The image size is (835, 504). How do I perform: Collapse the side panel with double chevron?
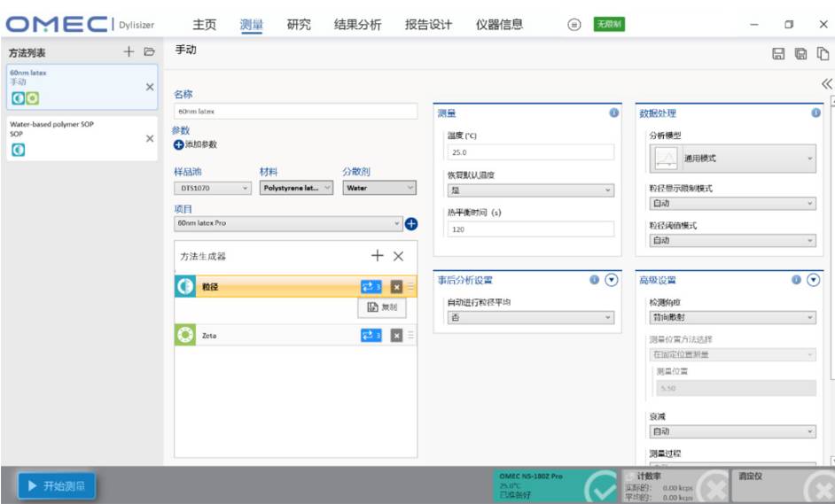[826, 84]
